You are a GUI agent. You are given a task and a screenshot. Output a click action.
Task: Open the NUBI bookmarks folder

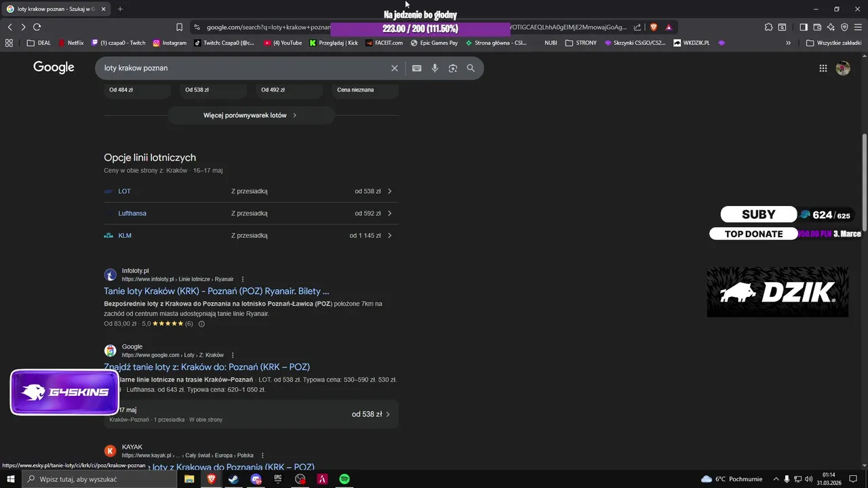(x=550, y=43)
